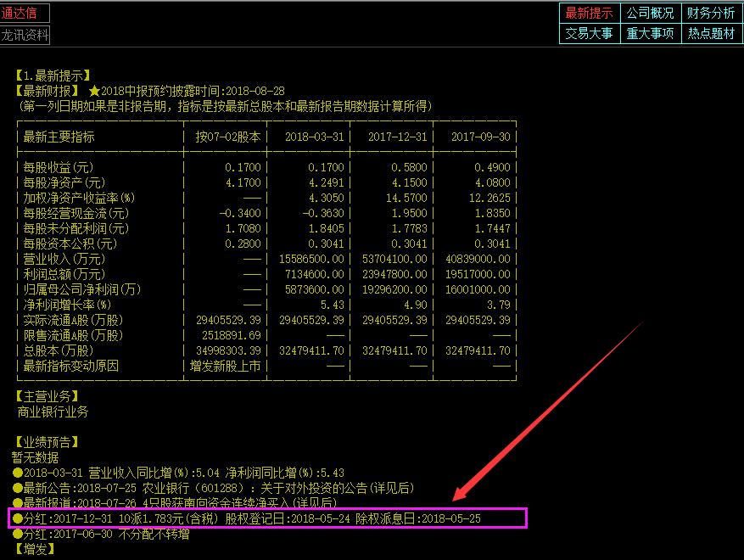Click the 每股未分配利润(元) row label
This screenshot has height=560, width=744.
click(x=76, y=228)
